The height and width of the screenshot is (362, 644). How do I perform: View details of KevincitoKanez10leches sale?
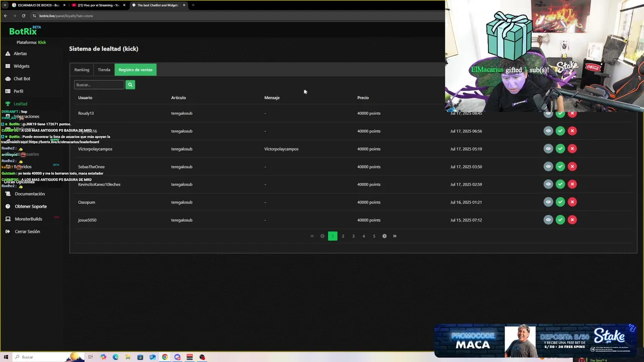[548, 184]
